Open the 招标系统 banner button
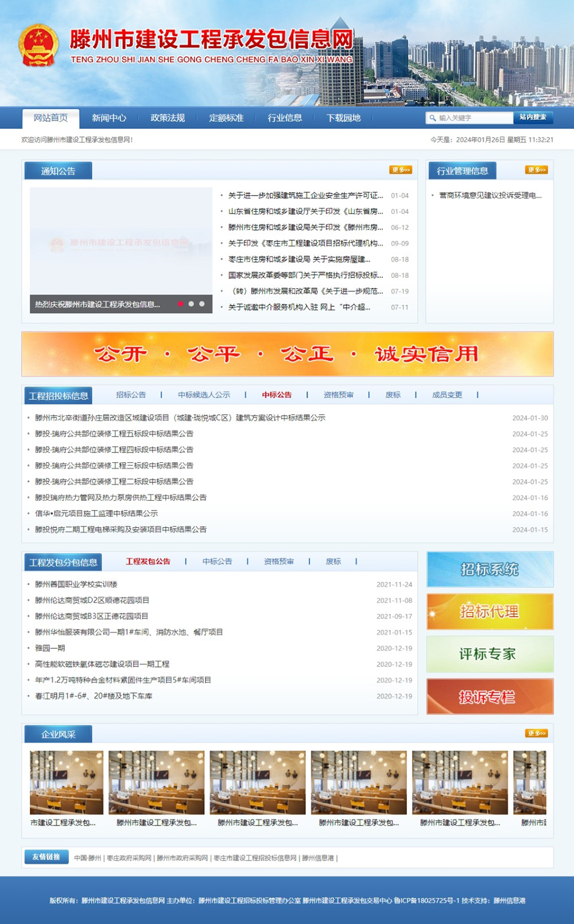Viewport: 574px width, 924px height. [x=490, y=570]
